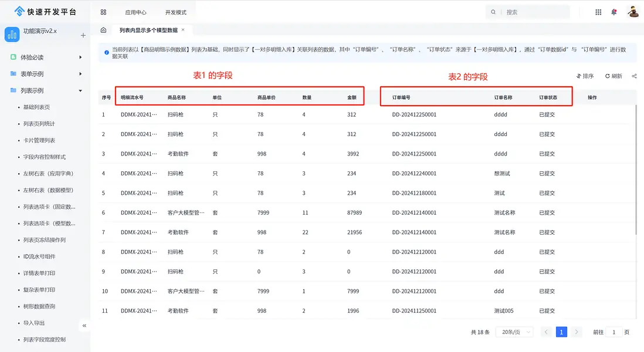Open 应用中心 menu
Viewport: 644px width, 352px height.
click(136, 12)
